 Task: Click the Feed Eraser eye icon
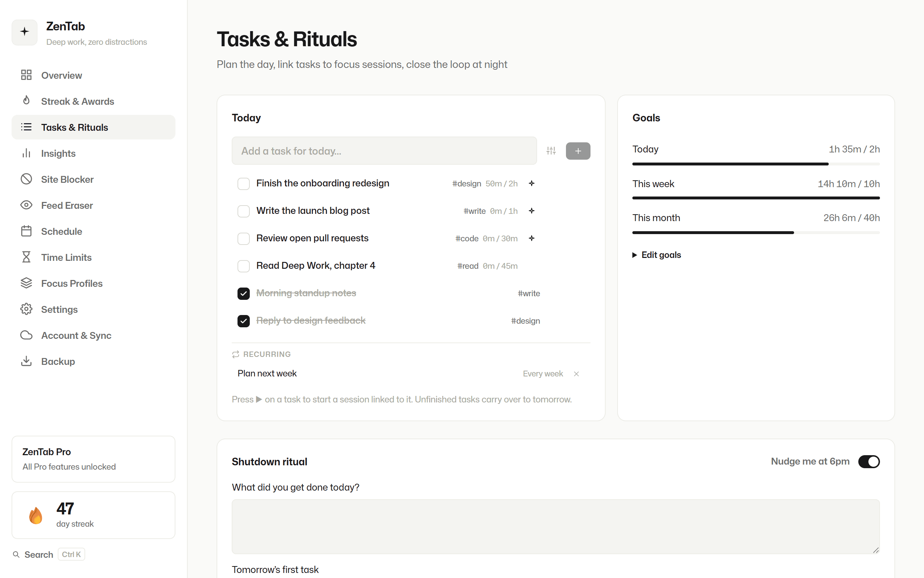click(x=26, y=205)
